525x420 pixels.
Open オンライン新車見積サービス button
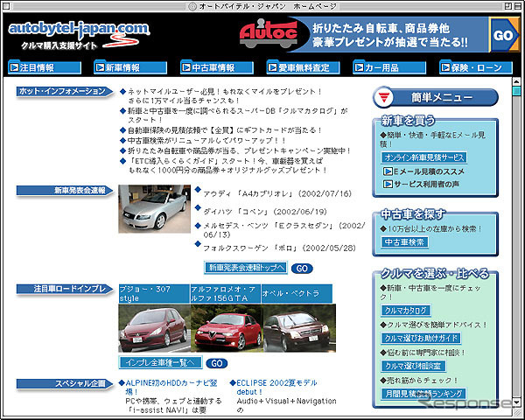pos(424,157)
